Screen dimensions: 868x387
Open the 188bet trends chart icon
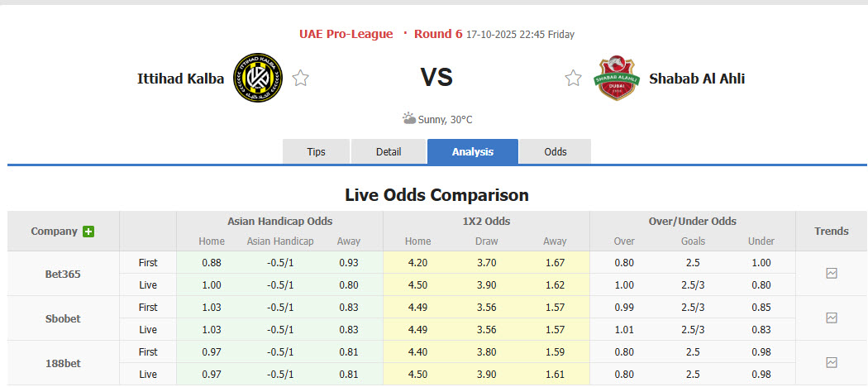[x=832, y=362]
